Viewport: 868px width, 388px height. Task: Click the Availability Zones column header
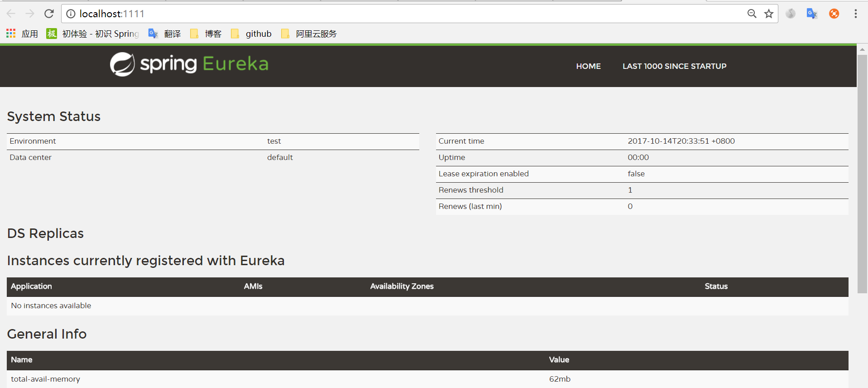point(402,286)
